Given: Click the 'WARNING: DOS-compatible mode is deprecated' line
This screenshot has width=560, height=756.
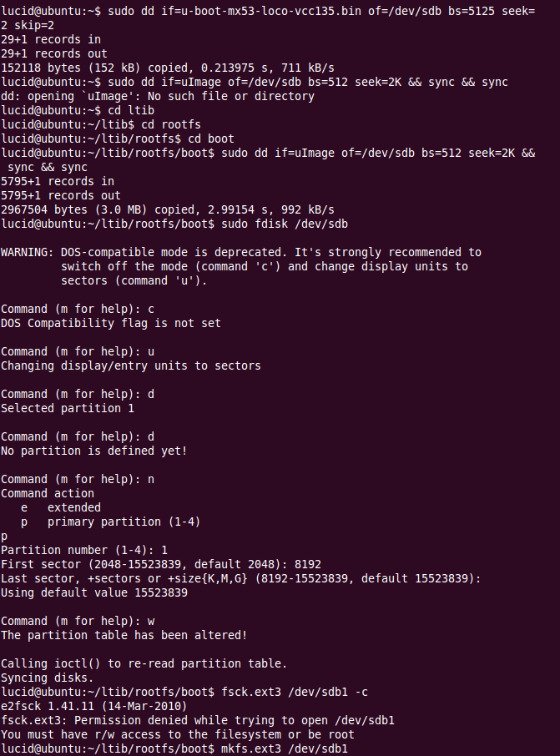Looking at the screenshot, I should point(240,252).
